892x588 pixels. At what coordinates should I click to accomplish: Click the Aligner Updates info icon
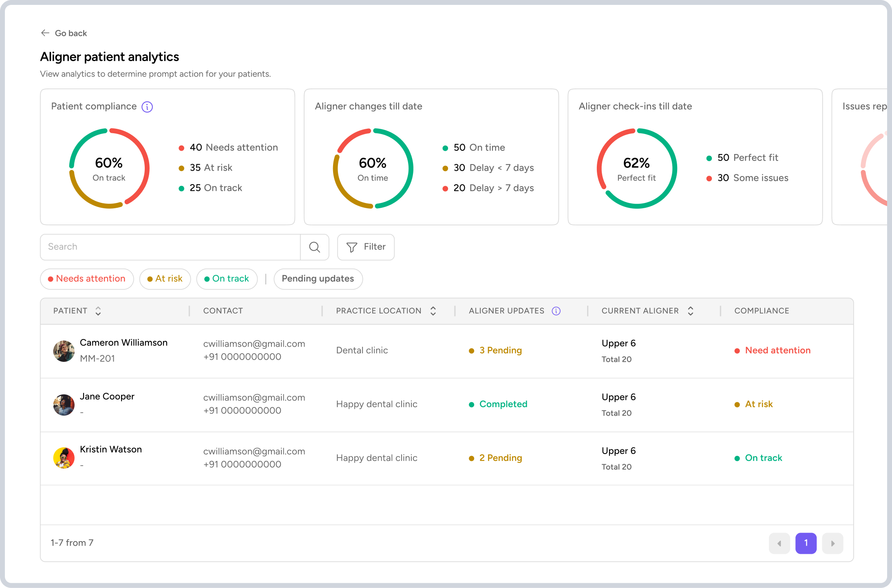click(x=556, y=311)
